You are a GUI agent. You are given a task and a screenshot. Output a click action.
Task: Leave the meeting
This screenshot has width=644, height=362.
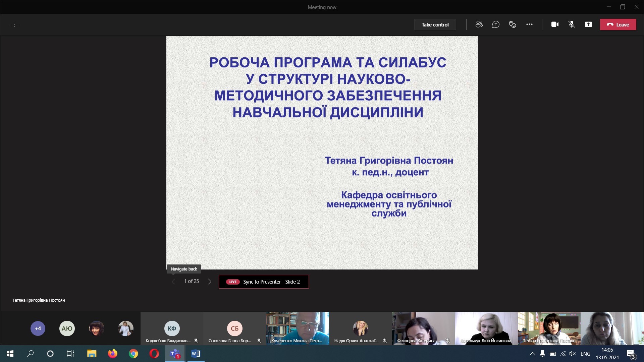(618, 24)
